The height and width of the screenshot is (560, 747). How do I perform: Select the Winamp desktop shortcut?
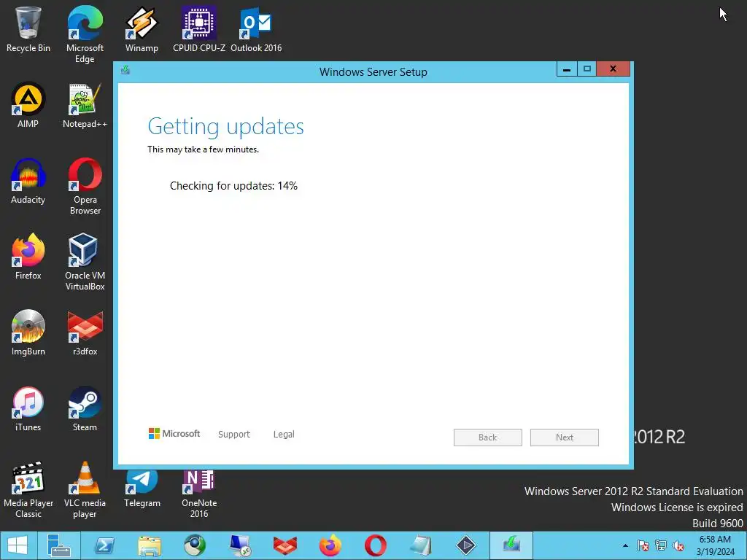(142, 29)
